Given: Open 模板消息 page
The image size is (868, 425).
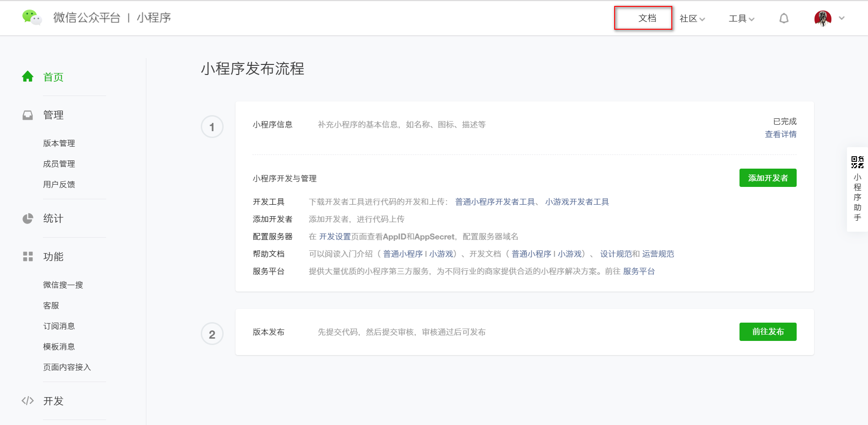Looking at the screenshot, I should (59, 347).
